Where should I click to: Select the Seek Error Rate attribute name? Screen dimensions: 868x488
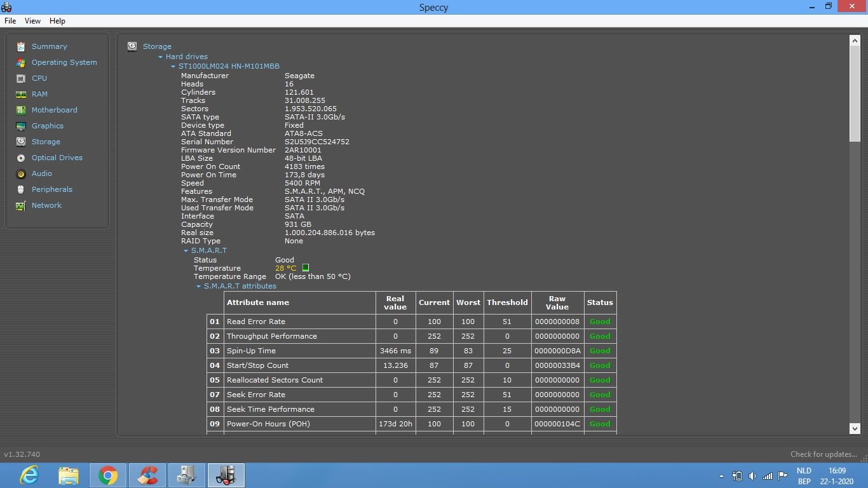pos(256,395)
